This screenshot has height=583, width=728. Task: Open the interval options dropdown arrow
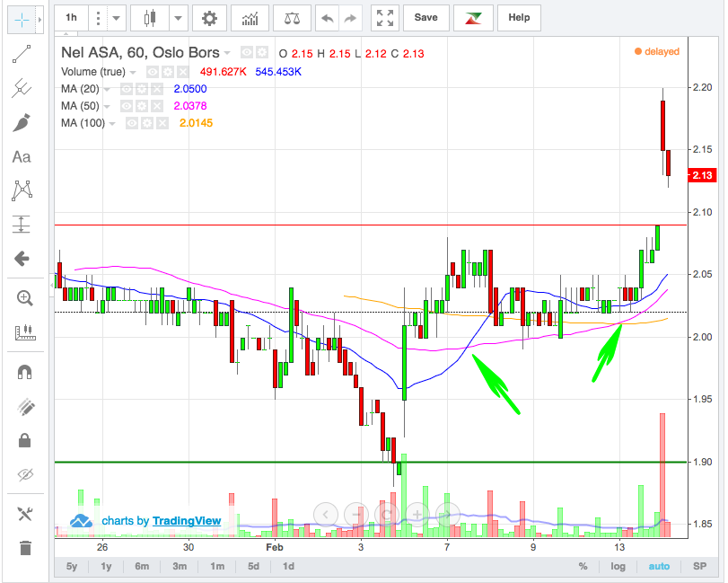click(x=117, y=18)
